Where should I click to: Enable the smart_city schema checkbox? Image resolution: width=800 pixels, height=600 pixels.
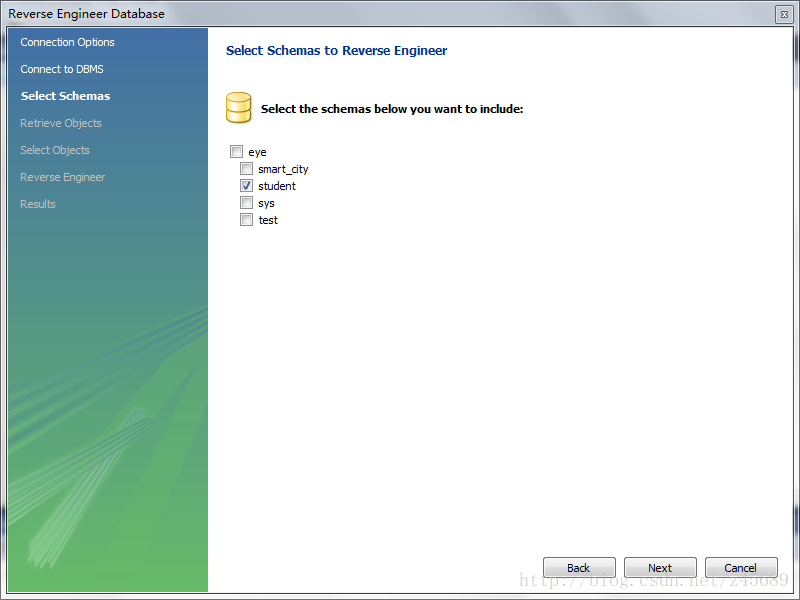pyautogui.click(x=246, y=169)
